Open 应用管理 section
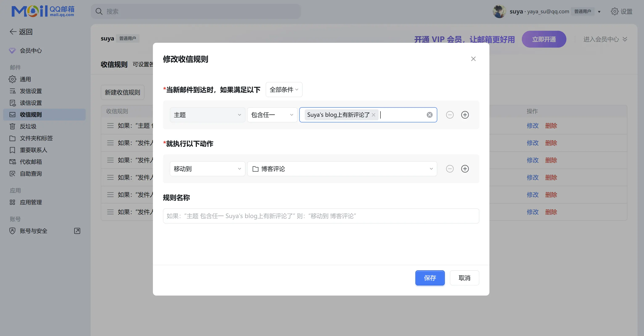Screen dimensions: 644x336 [31, 202]
